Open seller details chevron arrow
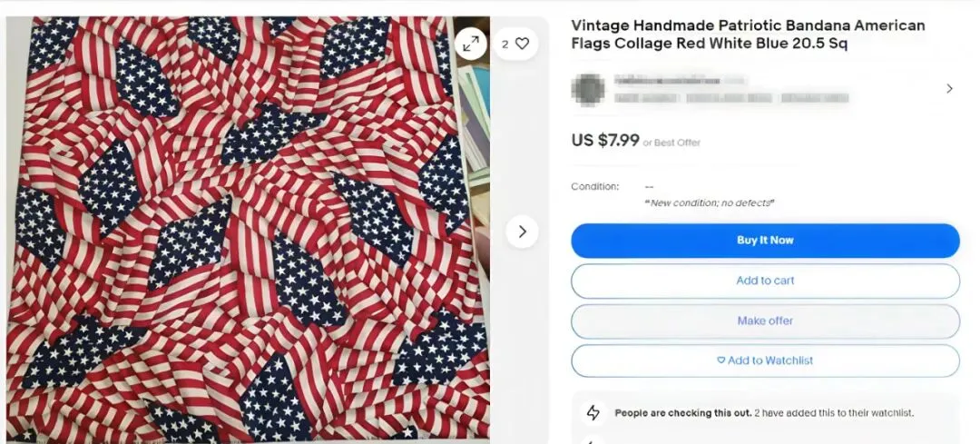This screenshot has width=980, height=444. point(949,89)
